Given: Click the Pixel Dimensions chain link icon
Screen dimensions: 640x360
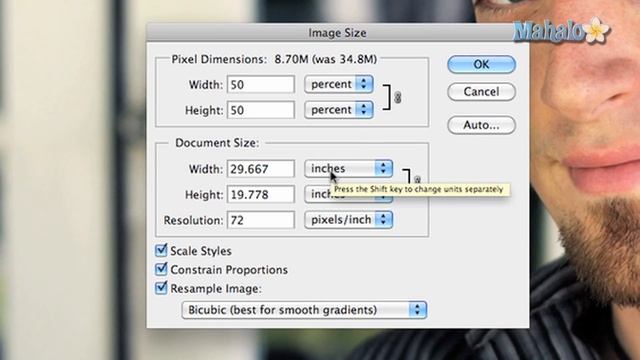Looking at the screenshot, I should [397, 97].
